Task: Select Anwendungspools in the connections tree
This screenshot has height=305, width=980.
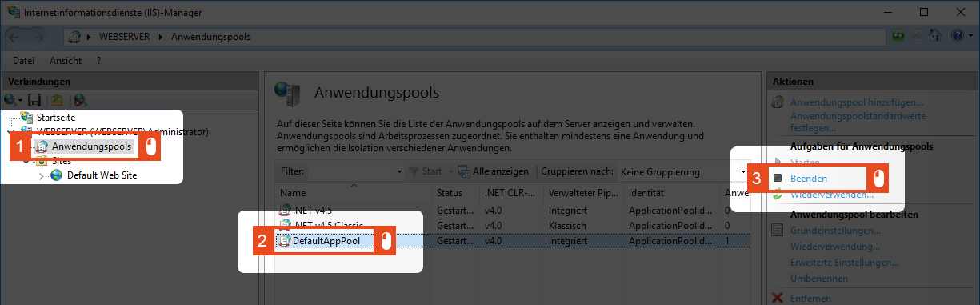Action: [x=91, y=146]
